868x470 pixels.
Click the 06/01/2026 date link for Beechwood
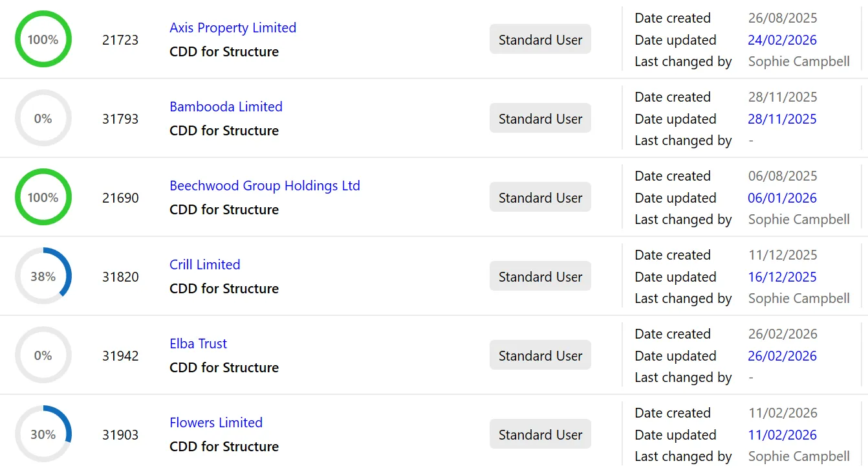pos(782,197)
